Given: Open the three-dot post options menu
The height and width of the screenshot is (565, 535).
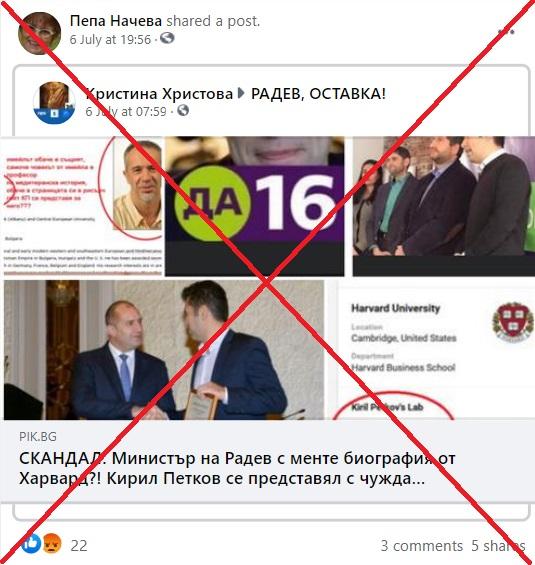Looking at the screenshot, I should (x=506, y=32).
